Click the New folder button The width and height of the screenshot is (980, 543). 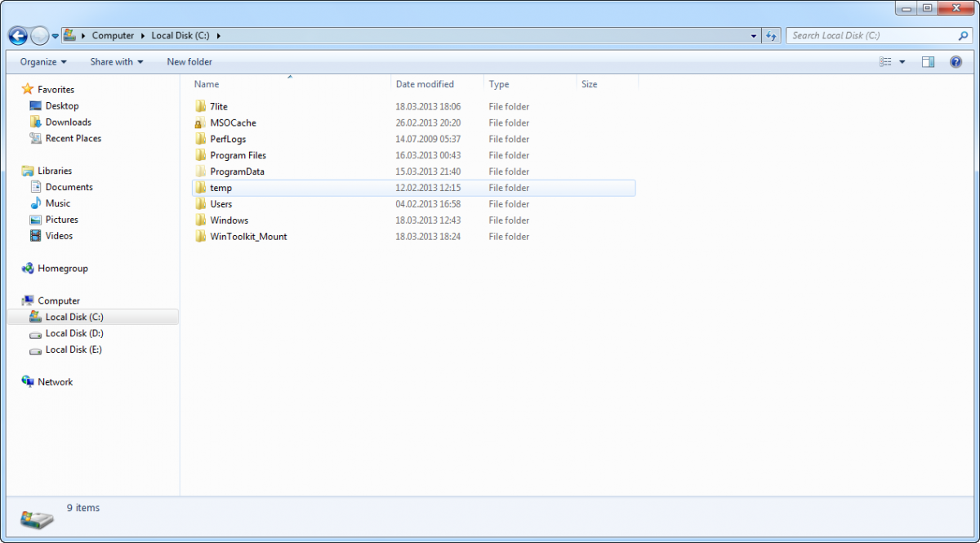(x=189, y=62)
